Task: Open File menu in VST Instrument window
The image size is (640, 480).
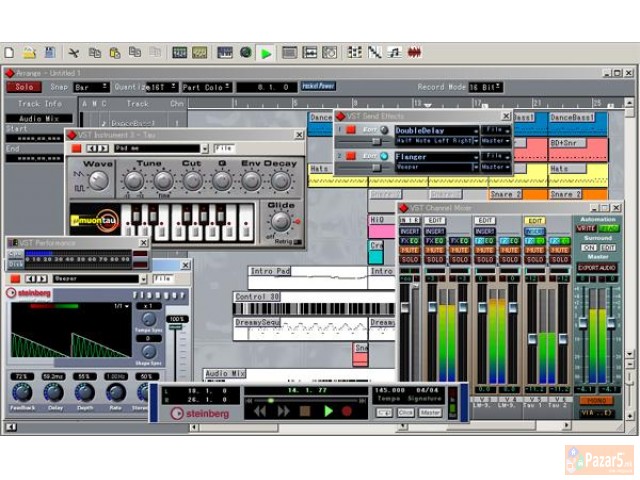Action: click(x=224, y=149)
